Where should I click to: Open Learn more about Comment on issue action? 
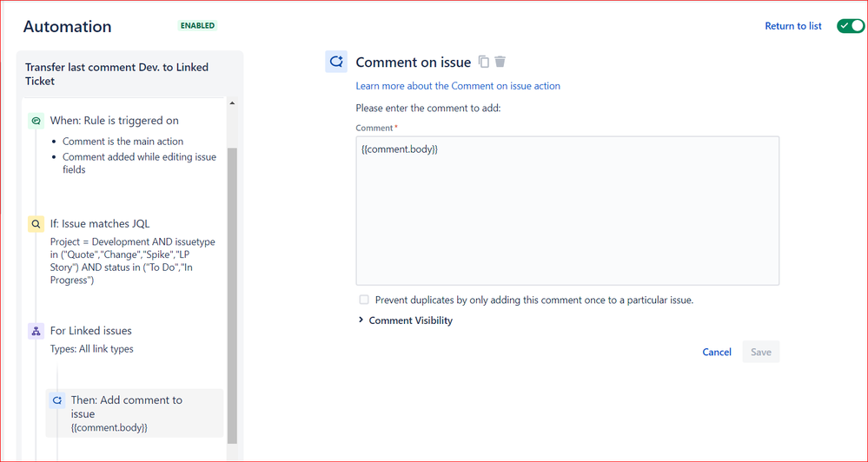pyautogui.click(x=458, y=86)
